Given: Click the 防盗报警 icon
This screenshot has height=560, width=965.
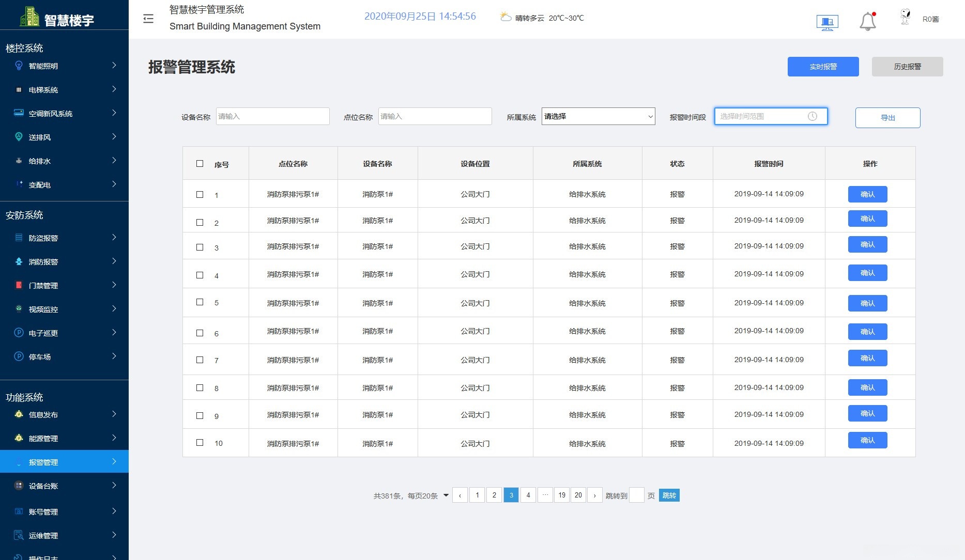Looking at the screenshot, I should (19, 238).
